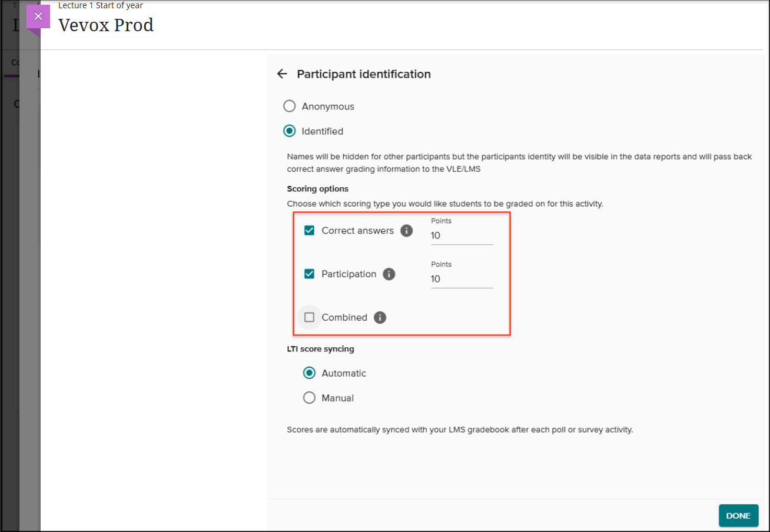Click the LTI score syncing label
Screen dimensions: 770x532
coord(320,349)
